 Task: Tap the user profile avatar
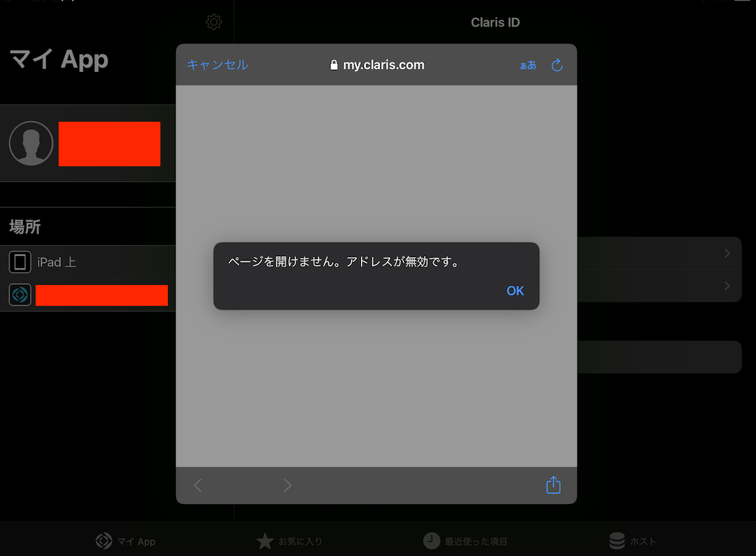[31, 143]
